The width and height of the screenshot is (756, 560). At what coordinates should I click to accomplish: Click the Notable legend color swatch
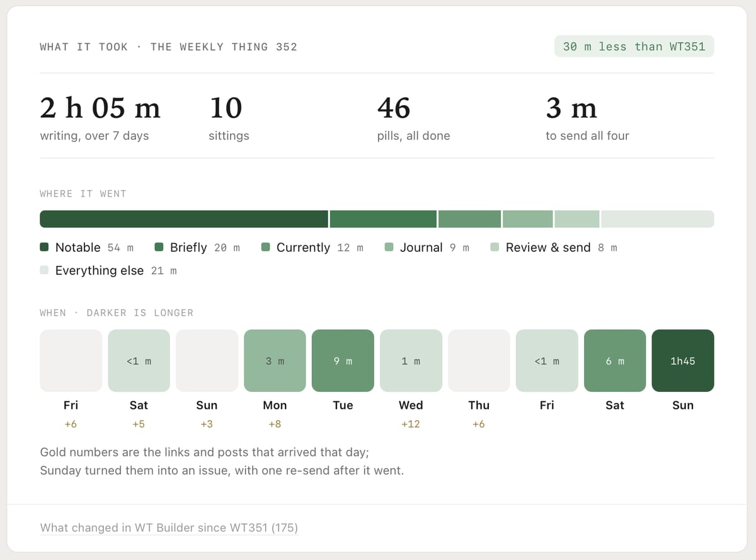click(44, 248)
